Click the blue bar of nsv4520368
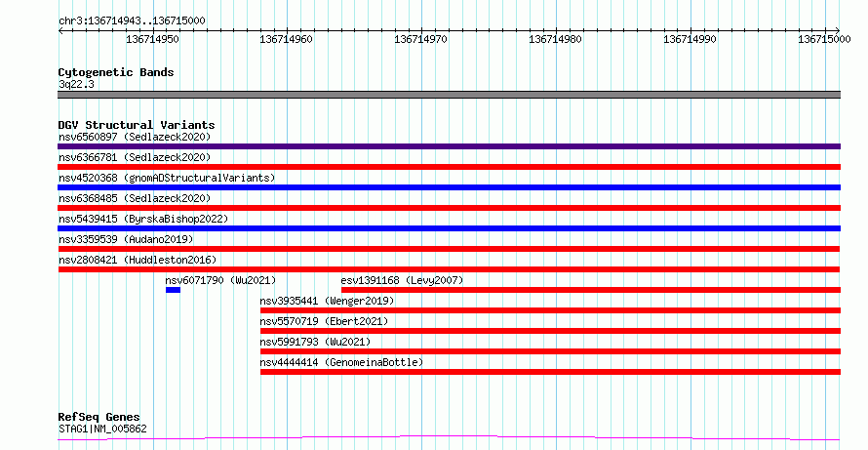This screenshot has height=450, width=868. coord(449,187)
